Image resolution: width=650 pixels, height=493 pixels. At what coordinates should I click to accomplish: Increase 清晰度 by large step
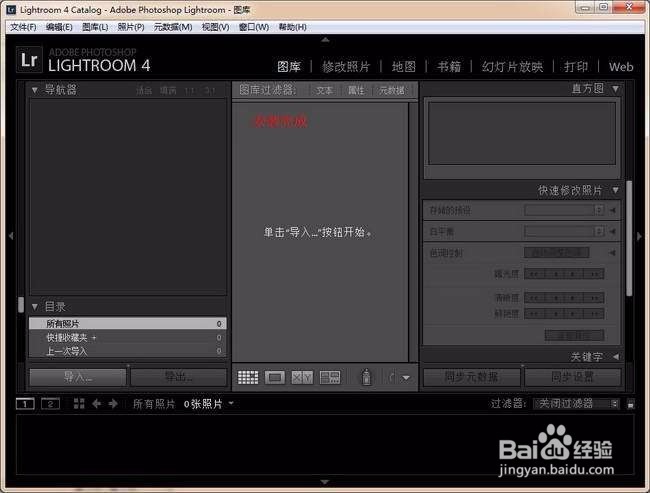point(594,298)
